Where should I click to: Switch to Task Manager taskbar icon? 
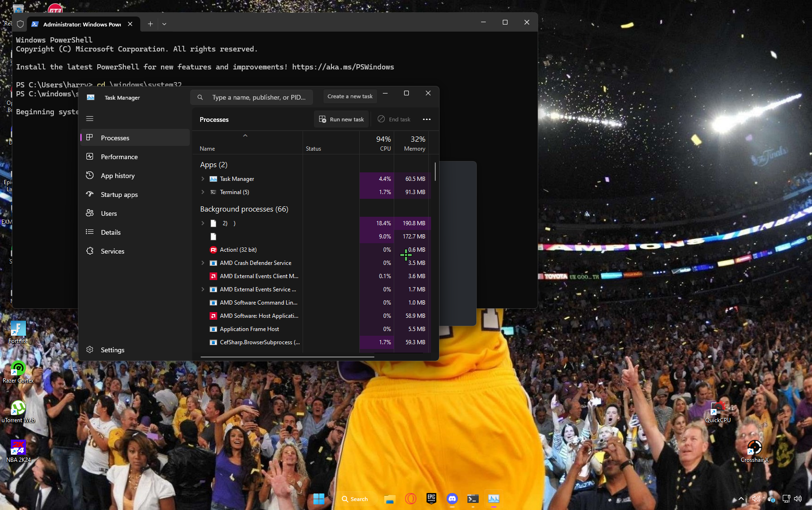coord(494,499)
